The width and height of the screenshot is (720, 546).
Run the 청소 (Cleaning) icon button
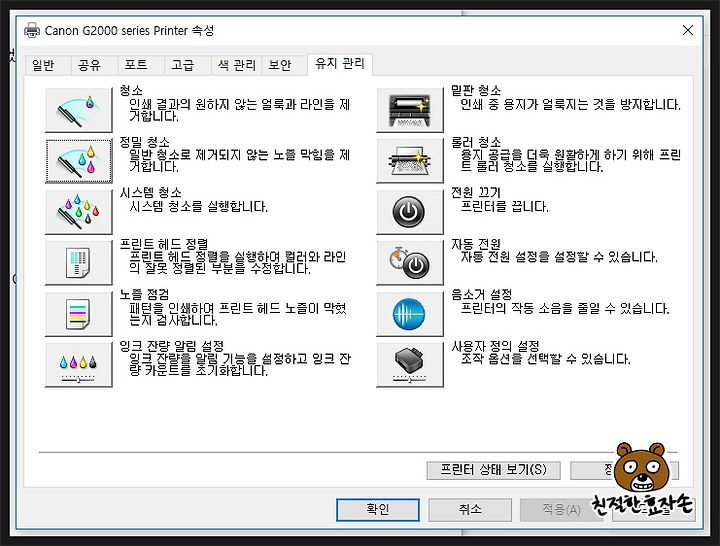79,110
